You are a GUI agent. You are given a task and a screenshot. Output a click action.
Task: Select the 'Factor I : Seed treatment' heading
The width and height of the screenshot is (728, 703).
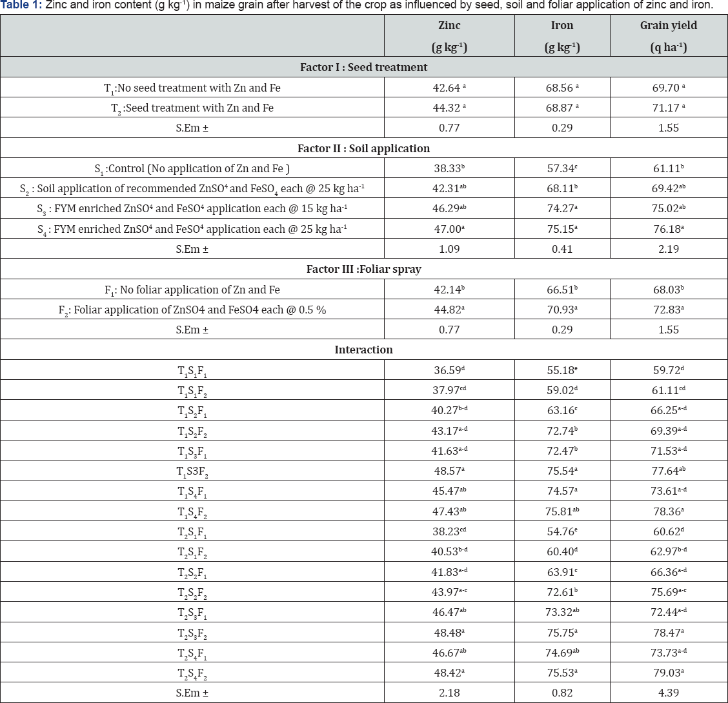pos(363,67)
